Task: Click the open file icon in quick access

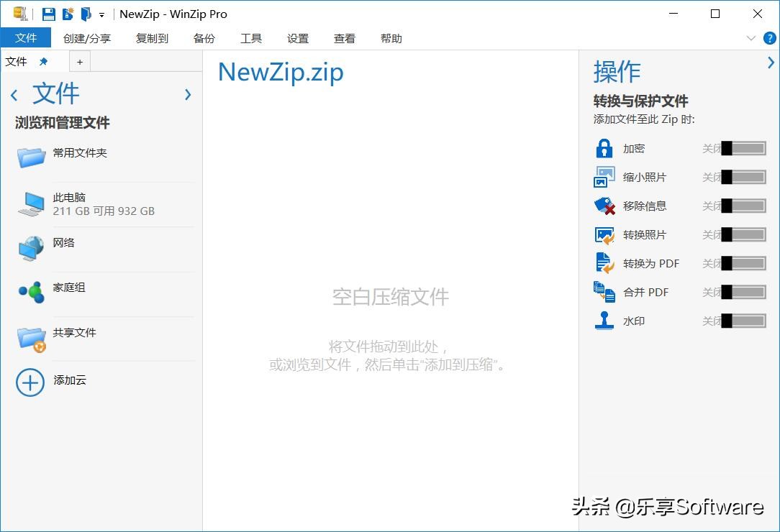Action: point(86,14)
